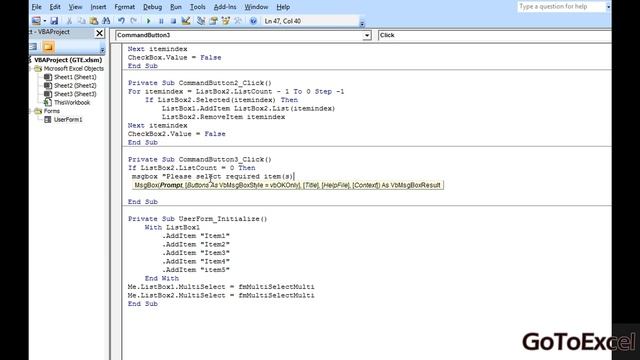Click the Break pause icon

coord(161,21)
